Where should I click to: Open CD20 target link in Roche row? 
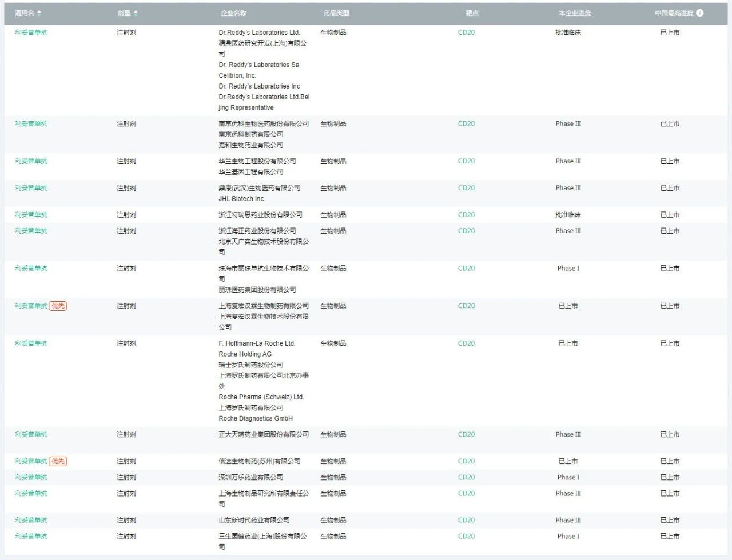point(466,343)
